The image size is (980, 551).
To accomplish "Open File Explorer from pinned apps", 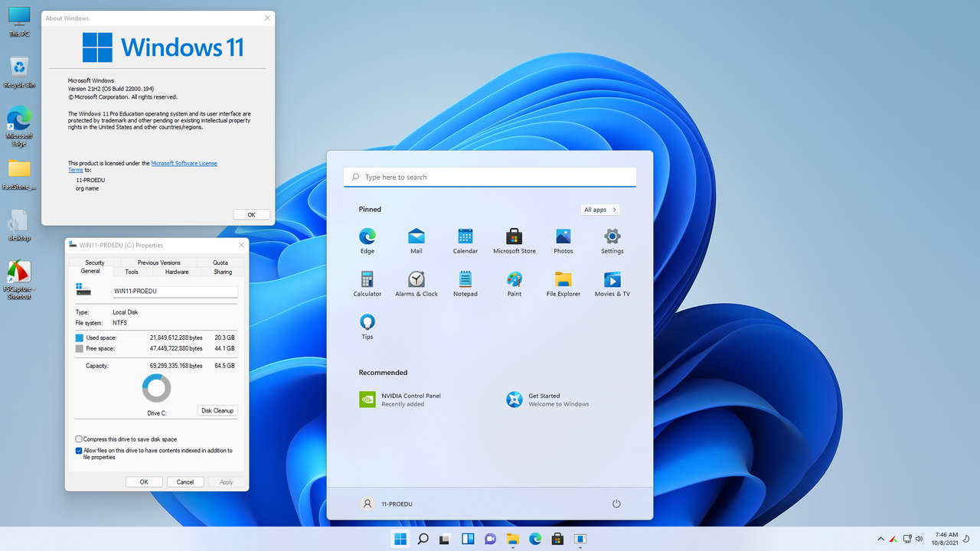I will point(563,283).
